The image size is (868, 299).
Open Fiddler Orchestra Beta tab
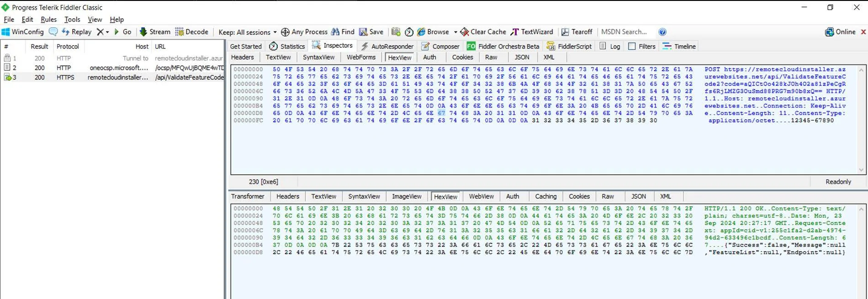[x=503, y=46]
